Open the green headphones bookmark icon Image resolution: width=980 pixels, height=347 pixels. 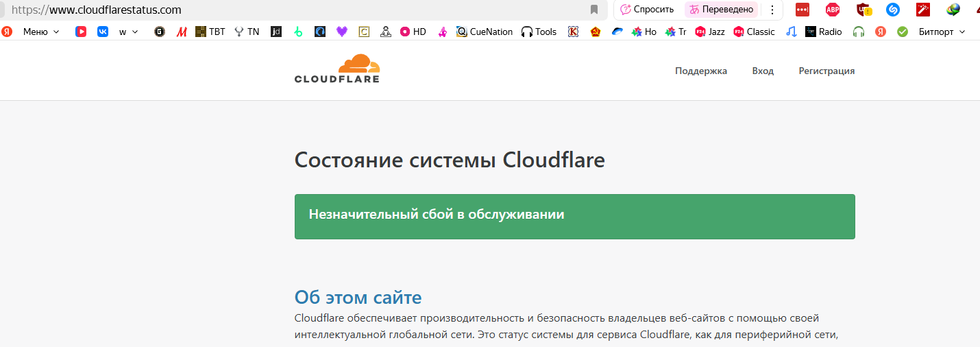859,32
